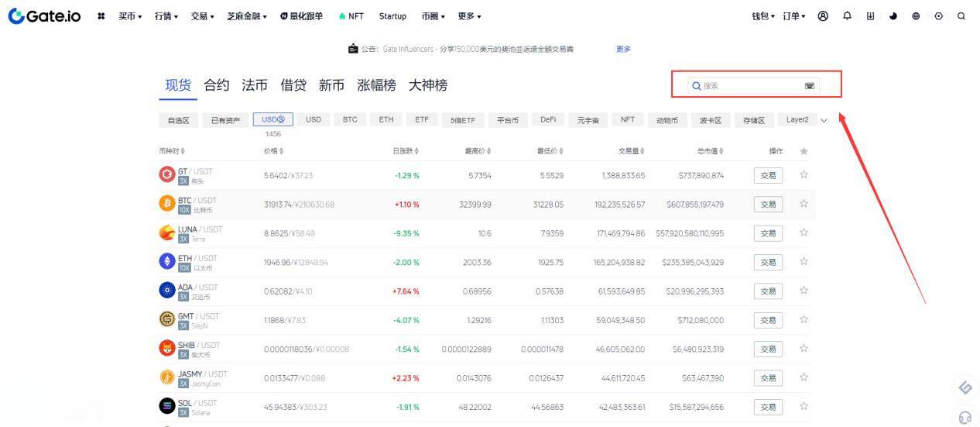Favorite the GMT/USDT pair star

(804, 320)
